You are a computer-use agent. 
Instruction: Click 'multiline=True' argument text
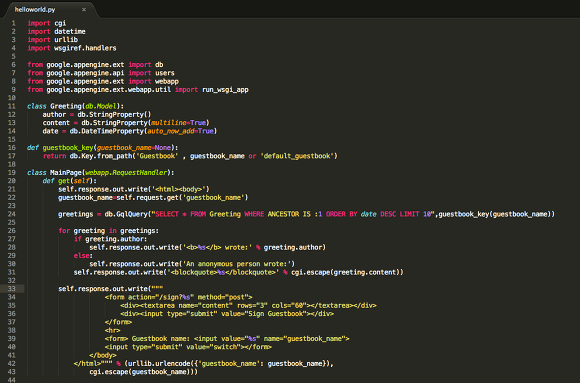click(178, 122)
